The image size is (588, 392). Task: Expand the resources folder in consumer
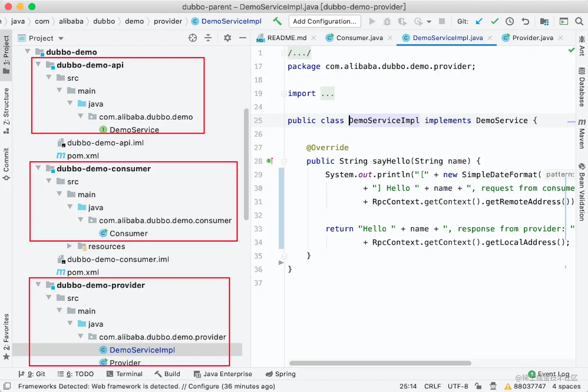pos(70,246)
